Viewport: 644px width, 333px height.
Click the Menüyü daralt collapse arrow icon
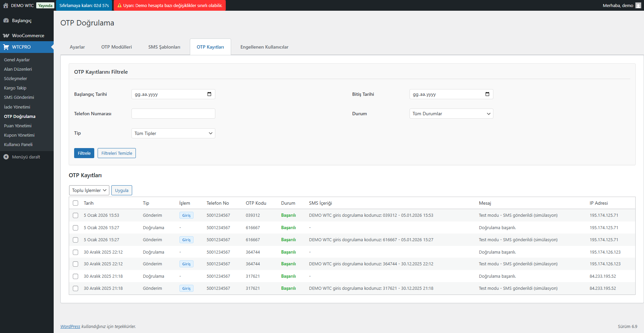pyautogui.click(x=6, y=157)
